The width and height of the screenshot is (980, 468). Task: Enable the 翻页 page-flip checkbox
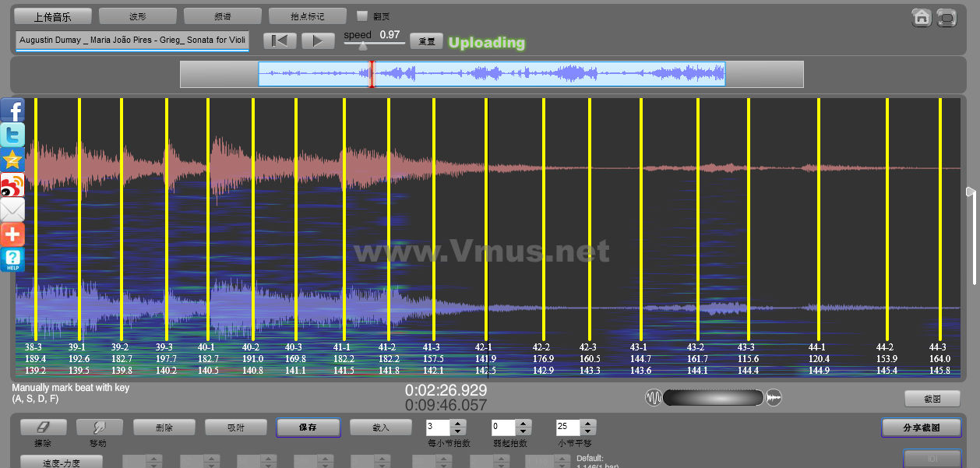coord(362,16)
